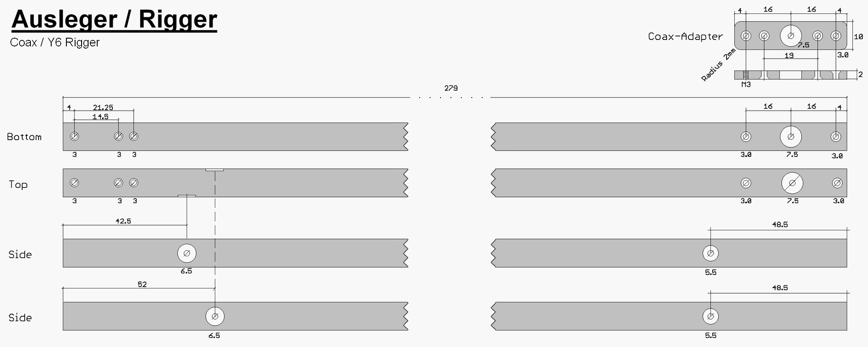Select the 14.5 dimension text
Image resolution: width=868 pixels, height=347 pixels.
(100, 117)
